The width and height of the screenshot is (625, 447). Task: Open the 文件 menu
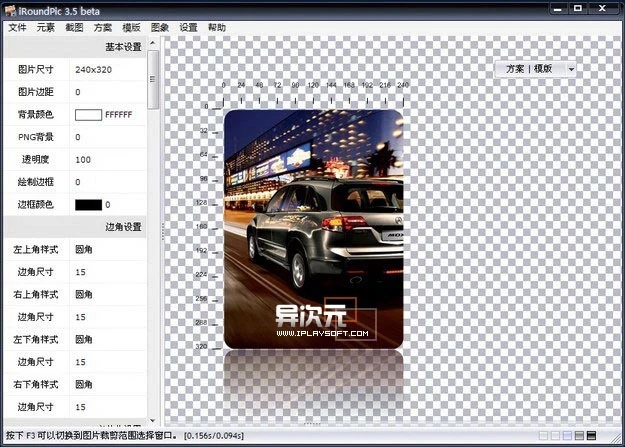click(x=17, y=27)
